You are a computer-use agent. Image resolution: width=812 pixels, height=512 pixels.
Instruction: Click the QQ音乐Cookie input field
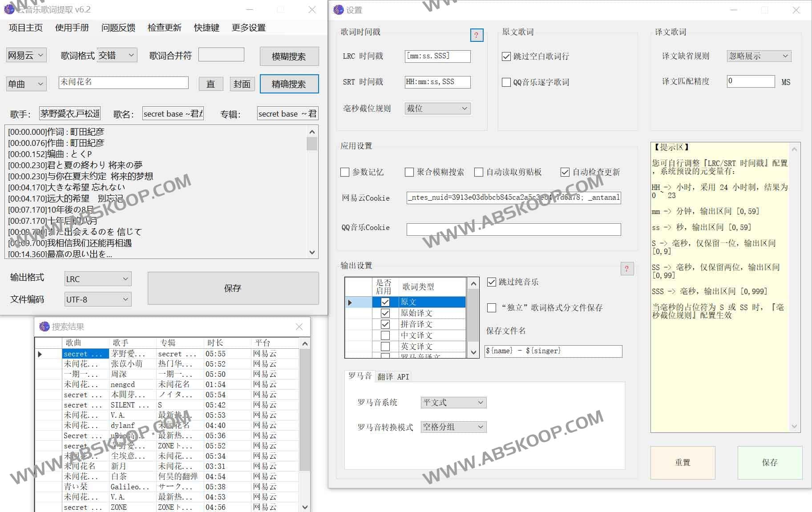point(513,230)
